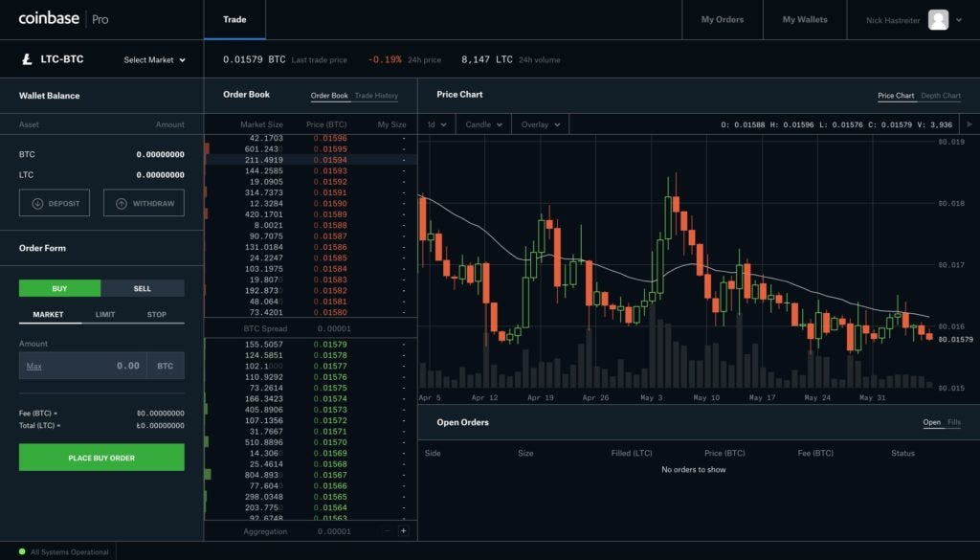The width and height of the screenshot is (980, 560).
Task: Click the LTC-BTC market name
Action: (x=62, y=59)
